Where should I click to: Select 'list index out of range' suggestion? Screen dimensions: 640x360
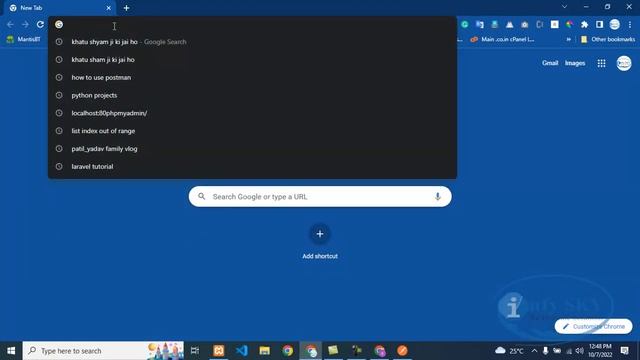pyautogui.click(x=252, y=131)
